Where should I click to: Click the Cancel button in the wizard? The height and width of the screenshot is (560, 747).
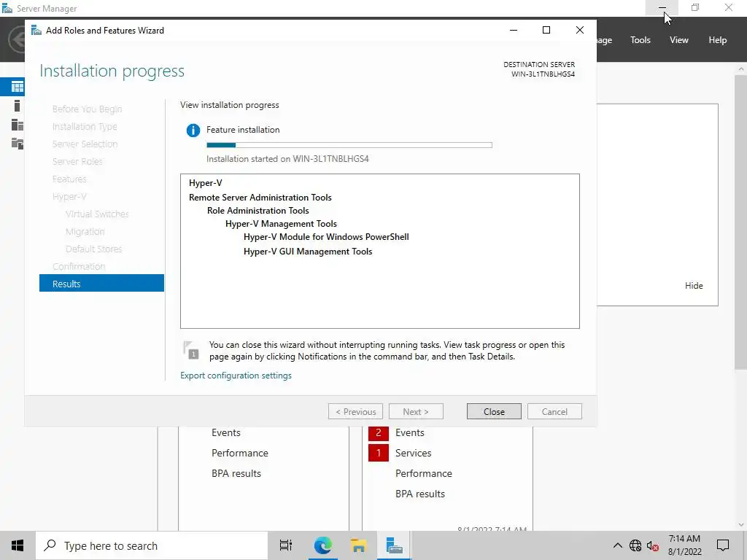point(554,412)
